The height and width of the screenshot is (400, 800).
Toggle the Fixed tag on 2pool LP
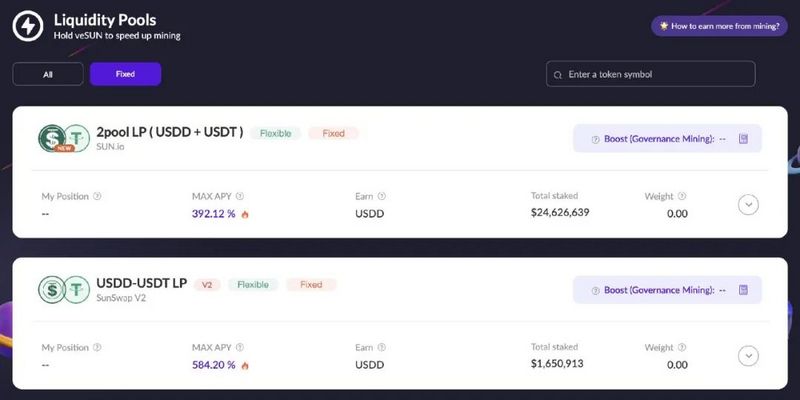coord(333,133)
